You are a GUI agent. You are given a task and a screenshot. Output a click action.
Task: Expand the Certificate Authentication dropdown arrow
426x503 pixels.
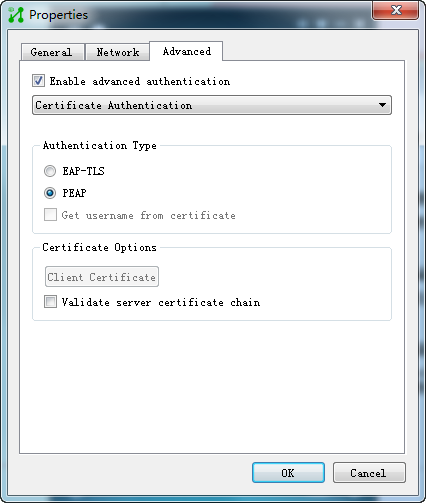tap(382, 105)
